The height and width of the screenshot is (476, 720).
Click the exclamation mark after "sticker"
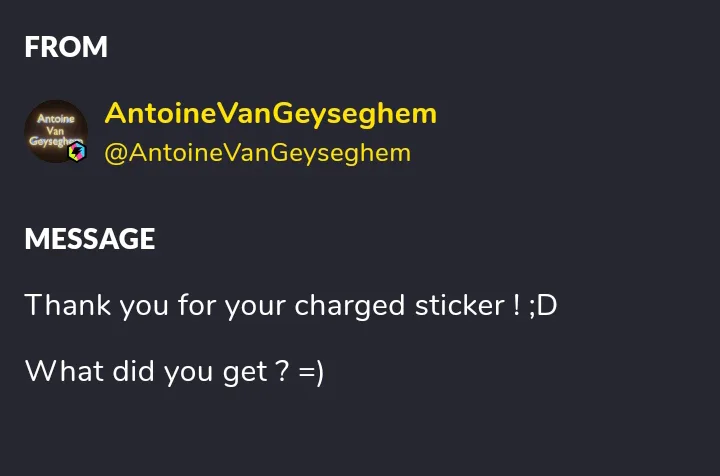click(x=517, y=305)
